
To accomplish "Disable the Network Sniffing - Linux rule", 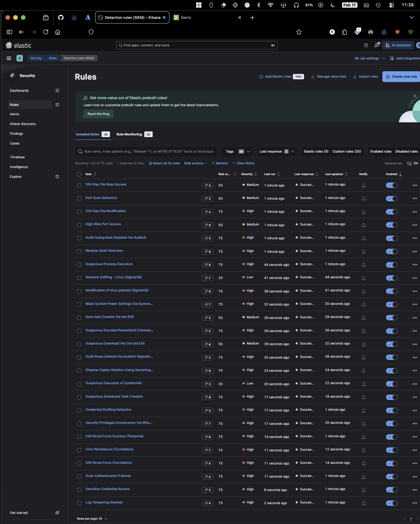I will [x=392, y=278].
